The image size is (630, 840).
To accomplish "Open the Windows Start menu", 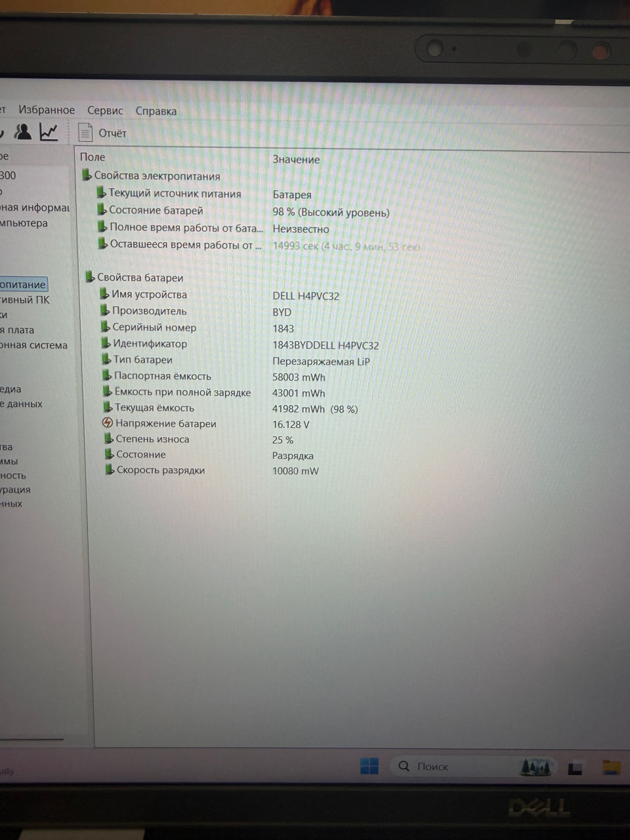I will [x=369, y=766].
